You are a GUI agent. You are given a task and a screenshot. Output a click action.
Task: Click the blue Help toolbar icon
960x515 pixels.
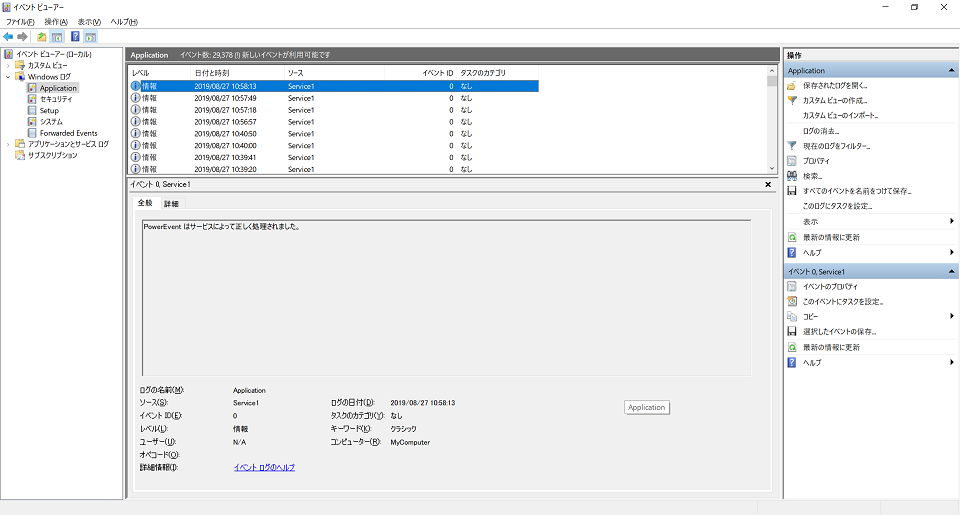75,37
